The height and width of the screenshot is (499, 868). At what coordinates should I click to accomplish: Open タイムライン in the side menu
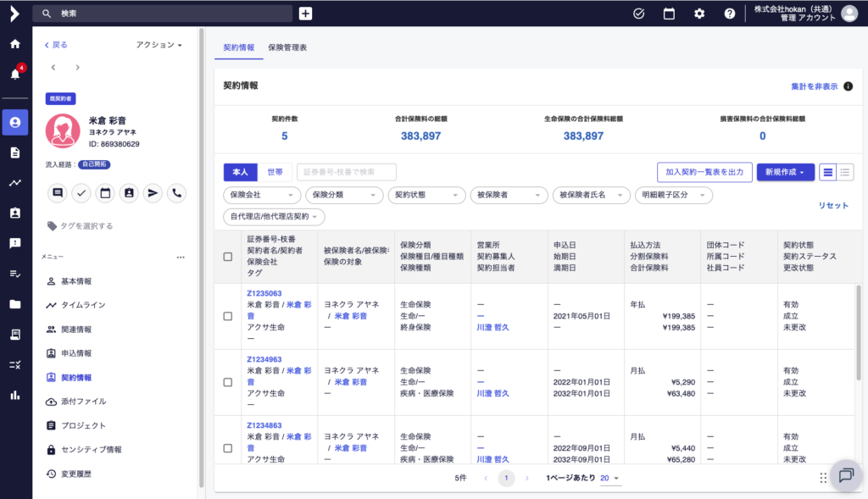click(x=83, y=305)
